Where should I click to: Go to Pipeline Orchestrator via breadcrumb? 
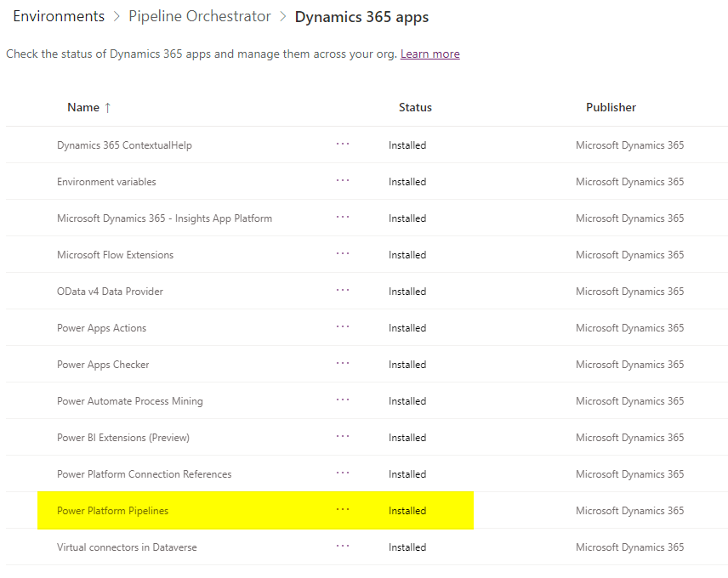click(200, 15)
